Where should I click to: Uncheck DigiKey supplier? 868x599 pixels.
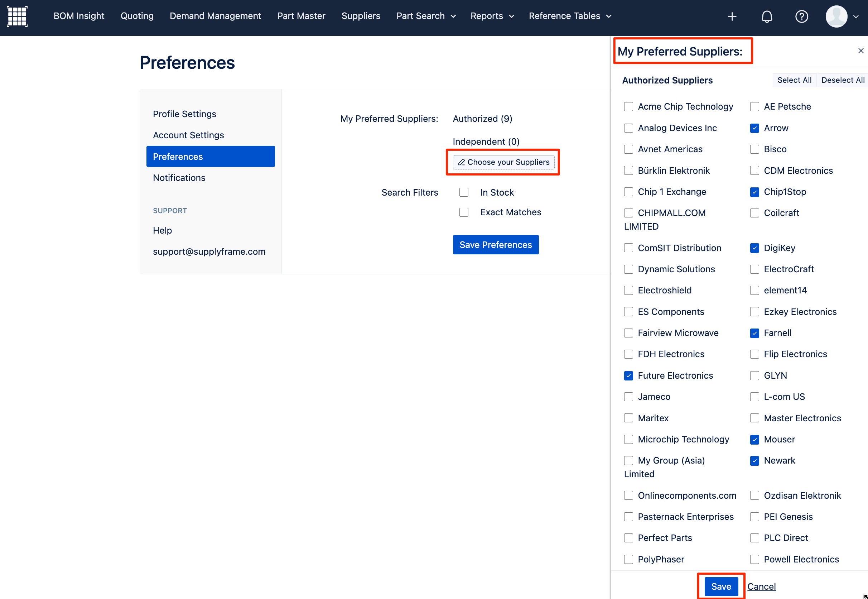pos(754,248)
